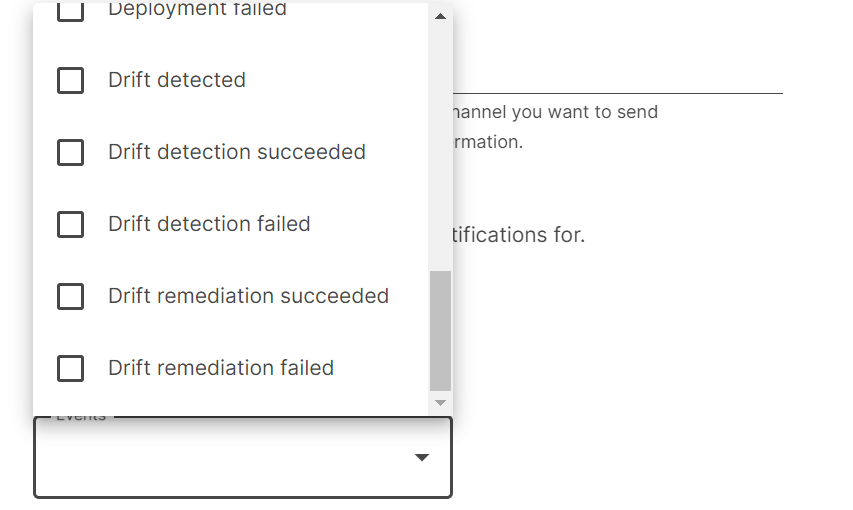
Task: Check the Drift detected checkbox
Action: (x=70, y=80)
